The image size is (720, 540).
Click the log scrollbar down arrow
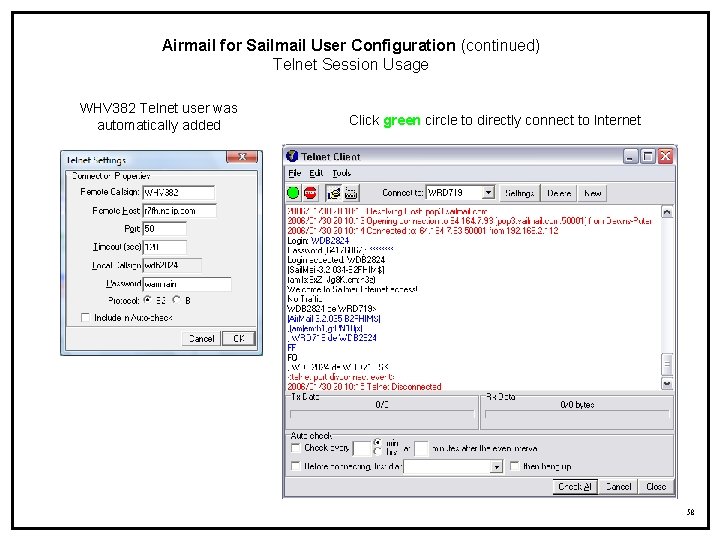(x=667, y=383)
